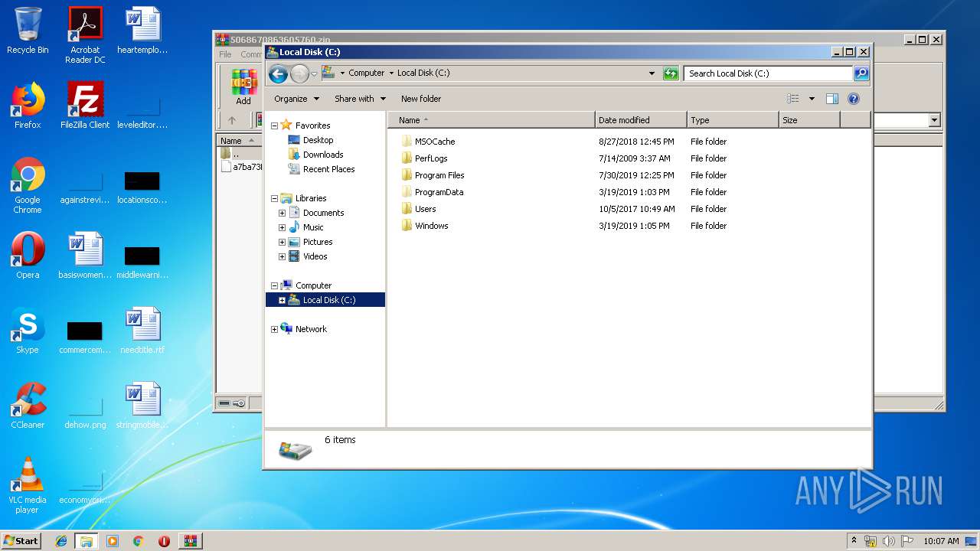Image resolution: width=980 pixels, height=551 pixels.
Task: Click the up-one-level arrow in WinRAR
Action: click(232, 120)
